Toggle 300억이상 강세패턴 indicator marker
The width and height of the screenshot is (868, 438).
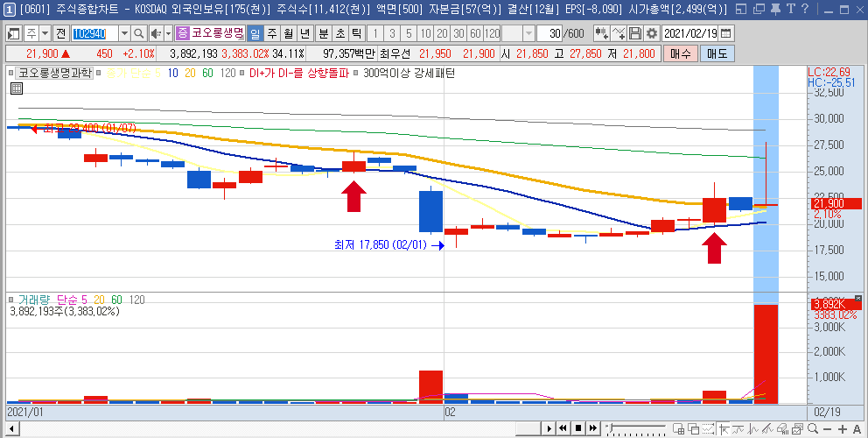pos(355,74)
